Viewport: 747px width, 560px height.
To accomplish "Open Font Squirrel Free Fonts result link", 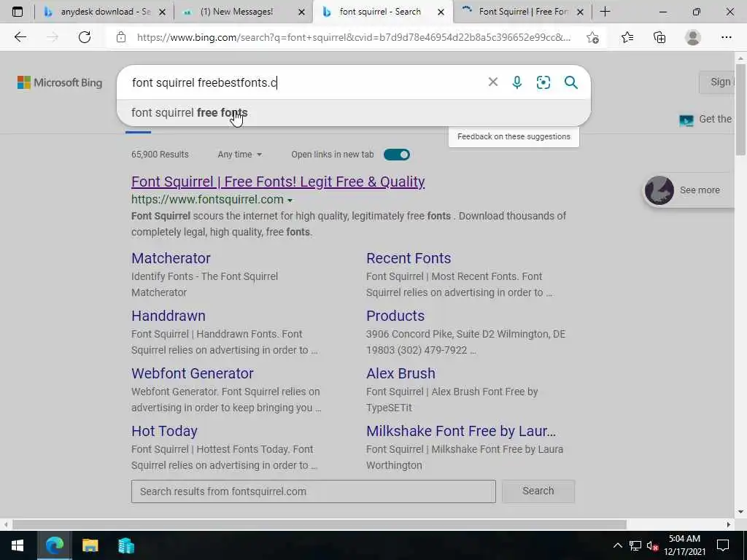I will click(278, 182).
